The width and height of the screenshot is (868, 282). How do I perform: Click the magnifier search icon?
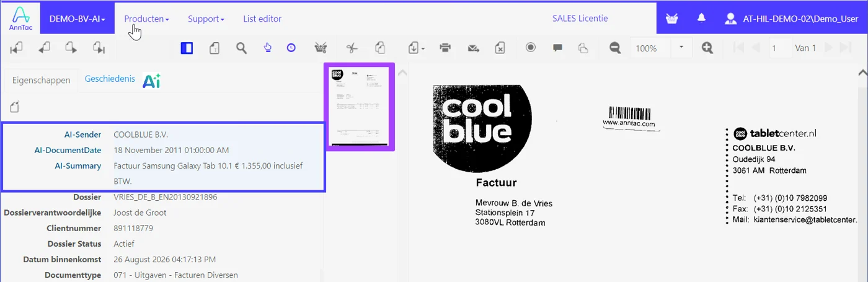(241, 48)
